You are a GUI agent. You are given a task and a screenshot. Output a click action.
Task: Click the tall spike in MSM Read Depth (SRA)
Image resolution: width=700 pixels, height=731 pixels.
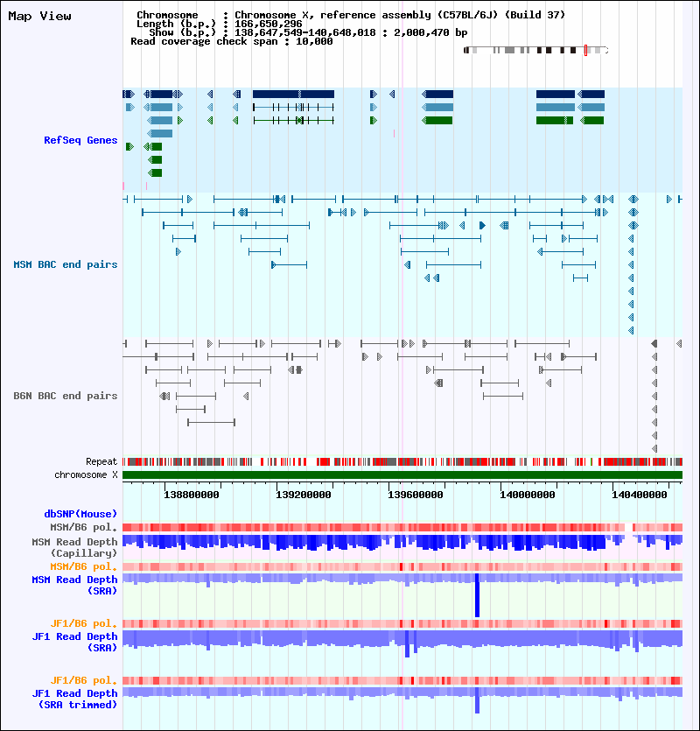point(477,595)
